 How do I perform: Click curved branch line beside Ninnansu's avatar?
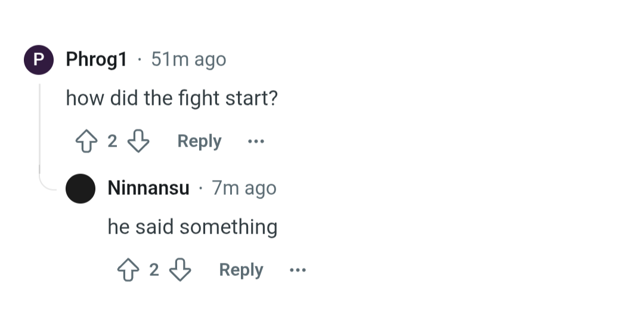pyautogui.click(x=49, y=185)
